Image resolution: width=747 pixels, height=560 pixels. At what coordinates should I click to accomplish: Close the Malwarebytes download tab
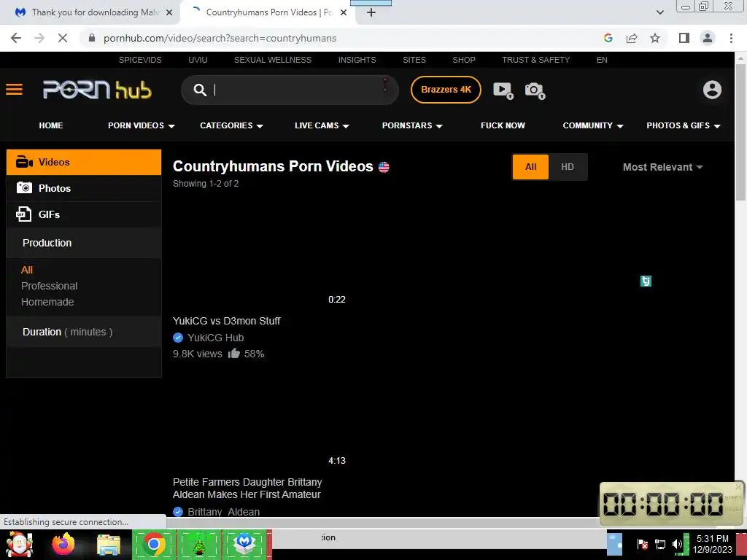(169, 12)
